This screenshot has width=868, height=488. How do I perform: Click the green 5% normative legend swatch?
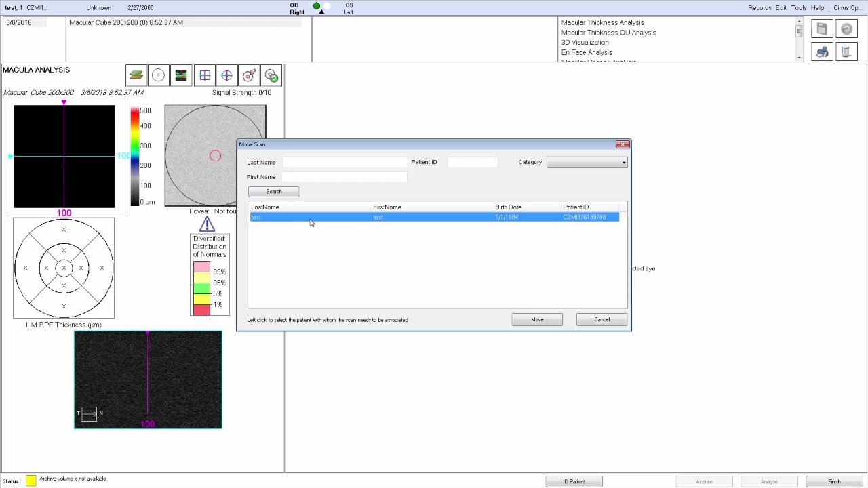pyautogui.click(x=201, y=289)
